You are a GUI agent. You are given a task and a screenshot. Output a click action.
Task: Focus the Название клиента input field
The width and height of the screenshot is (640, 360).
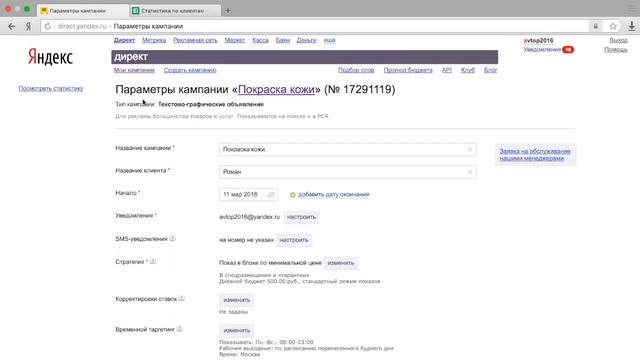(x=348, y=172)
